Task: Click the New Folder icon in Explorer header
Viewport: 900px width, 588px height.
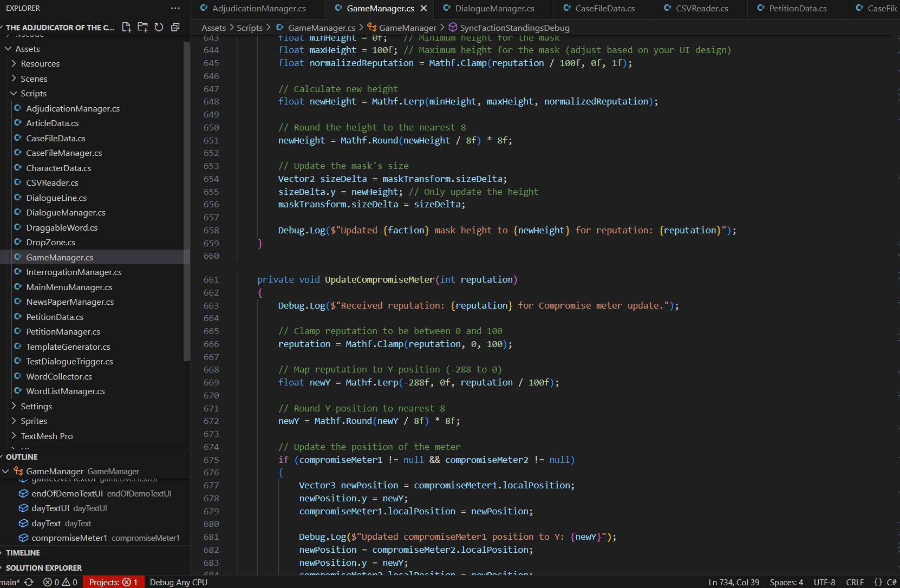Action: pyautogui.click(x=143, y=27)
